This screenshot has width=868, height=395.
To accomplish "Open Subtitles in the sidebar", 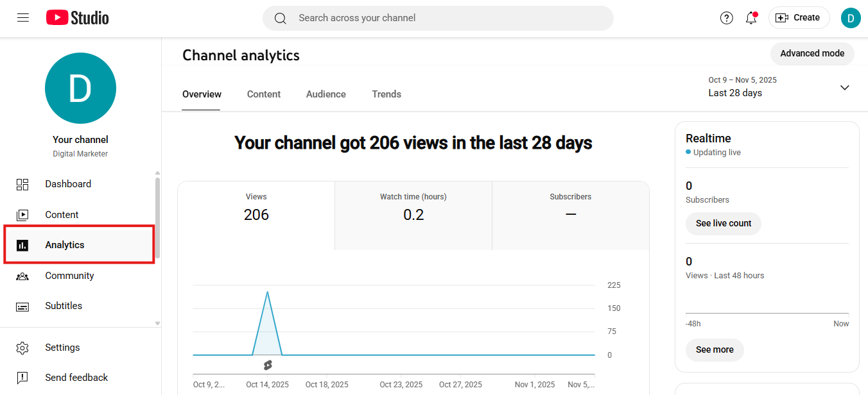I will pos(64,306).
